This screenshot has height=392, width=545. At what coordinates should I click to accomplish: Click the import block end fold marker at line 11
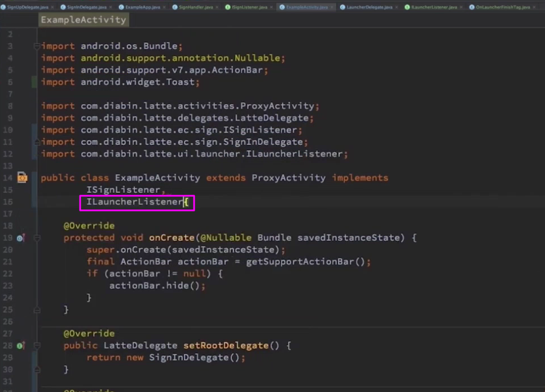click(x=37, y=142)
